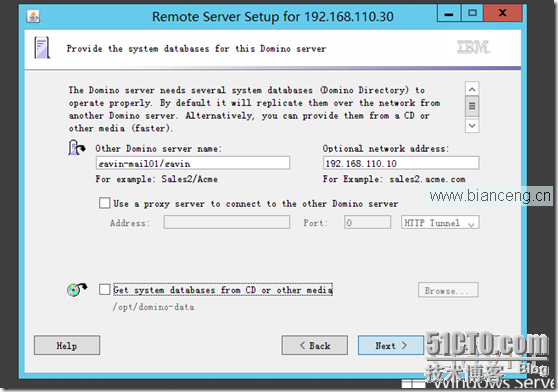Image resolution: width=558 pixels, height=392 pixels.
Task: Click 'For Example: sales2.acme.com' hint text
Action: (x=394, y=179)
